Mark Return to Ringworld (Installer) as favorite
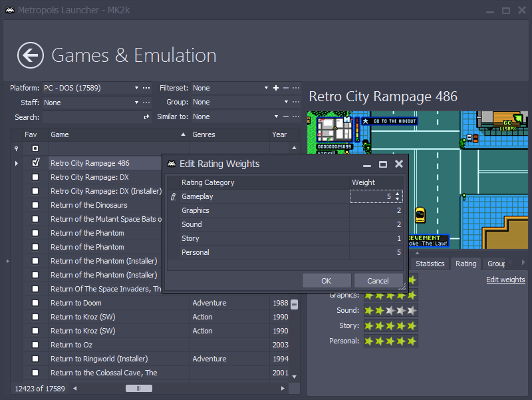This screenshot has height=400, width=532. coord(35,359)
